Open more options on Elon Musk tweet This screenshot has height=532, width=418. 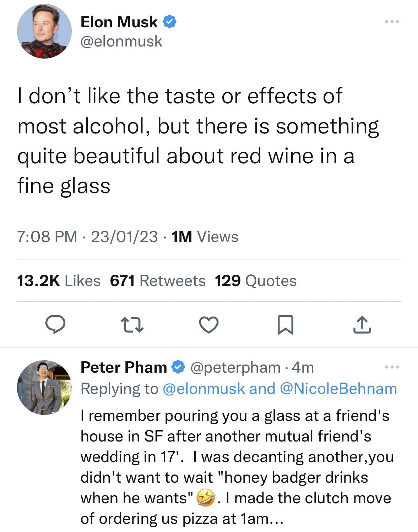pos(392,22)
